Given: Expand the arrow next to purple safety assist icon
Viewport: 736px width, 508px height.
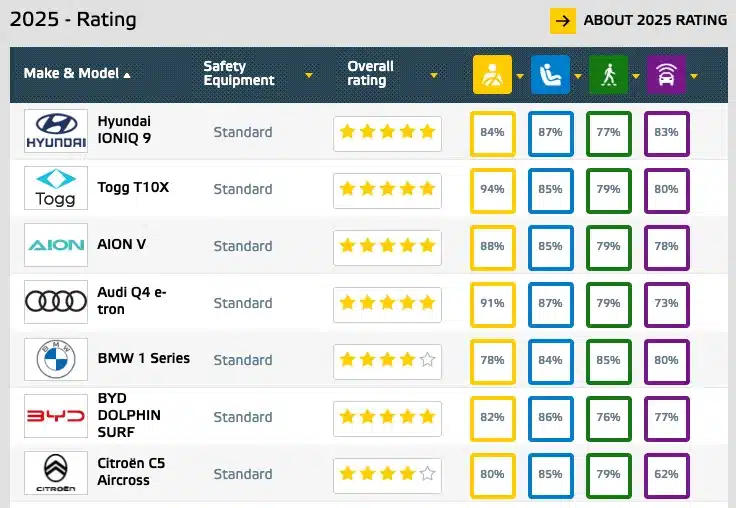Looking at the screenshot, I should click(694, 76).
